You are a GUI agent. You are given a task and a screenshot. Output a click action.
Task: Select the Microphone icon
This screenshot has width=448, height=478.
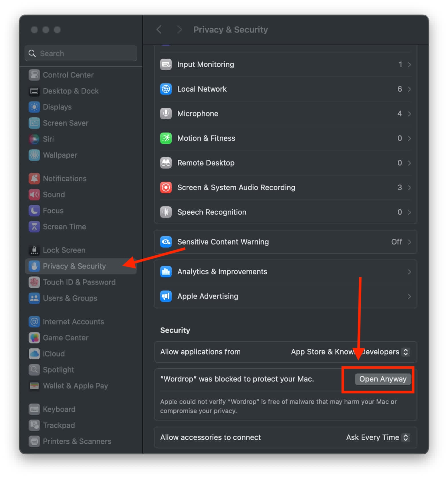click(x=166, y=114)
